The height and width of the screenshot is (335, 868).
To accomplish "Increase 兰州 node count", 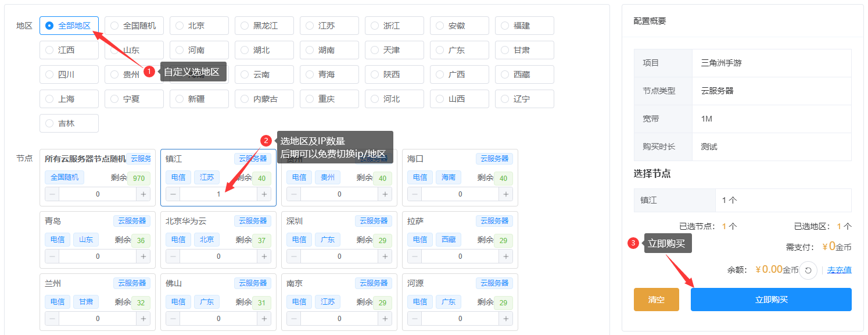I will [x=144, y=318].
